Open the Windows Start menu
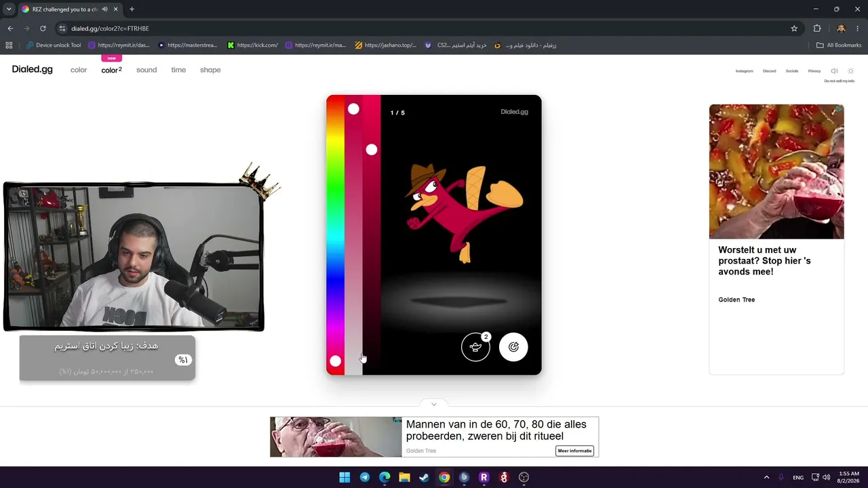Image resolution: width=868 pixels, height=488 pixels. point(344,477)
